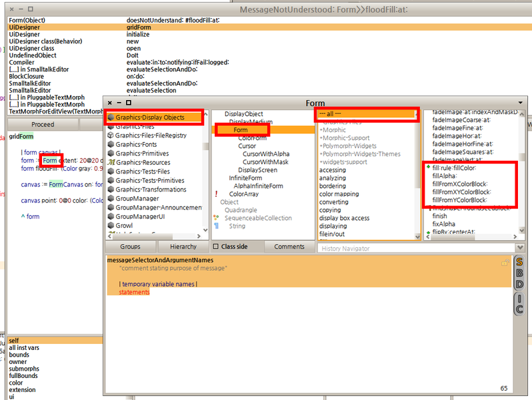Open the History Navigator dropdown

414,248
